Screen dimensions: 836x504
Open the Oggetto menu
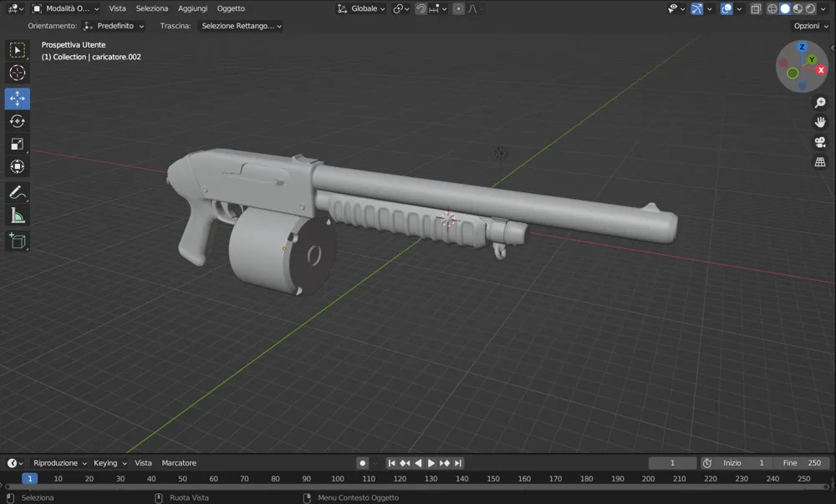tap(231, 8)
